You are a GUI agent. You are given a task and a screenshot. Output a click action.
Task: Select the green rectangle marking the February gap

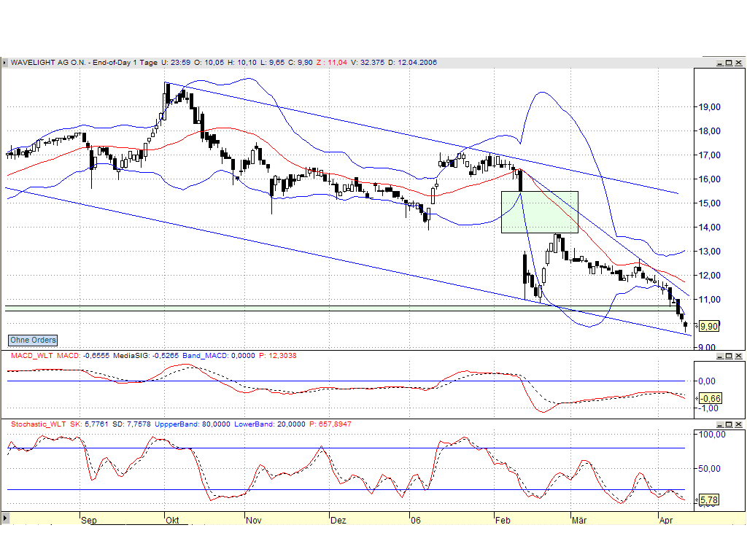point(540,212)
